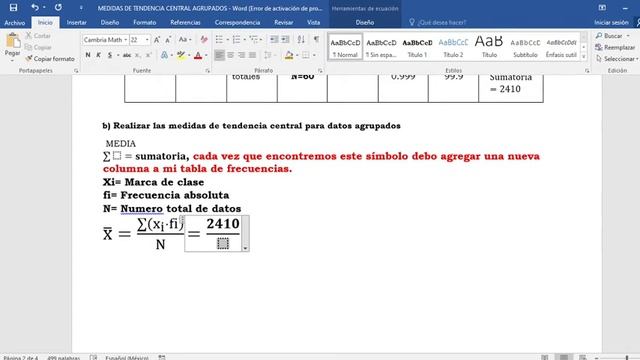Open the Quick Access Toolbar customize arrow

click(x=81, y=8)
